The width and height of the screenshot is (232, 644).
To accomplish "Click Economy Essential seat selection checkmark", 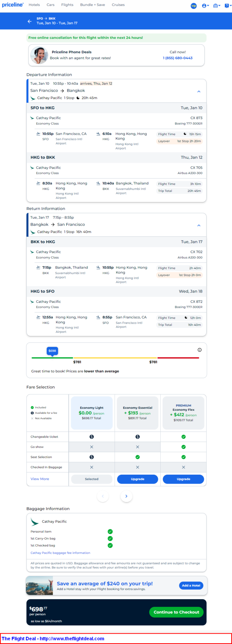I will [x=137, y=457].
